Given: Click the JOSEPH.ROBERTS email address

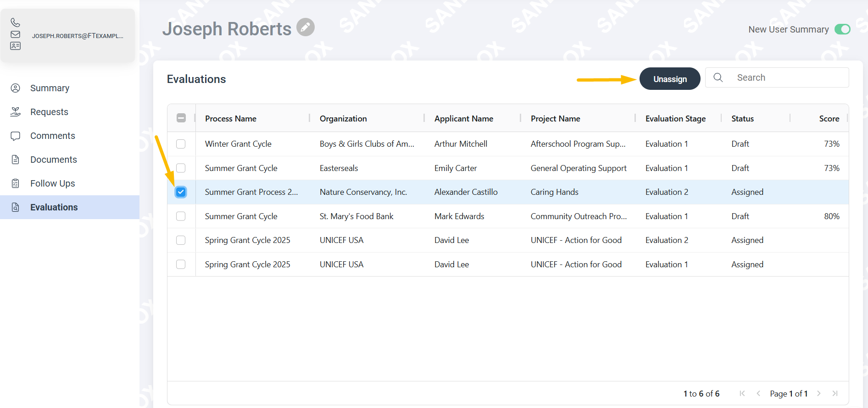Looking at the screenshot, I should (78, 36).
